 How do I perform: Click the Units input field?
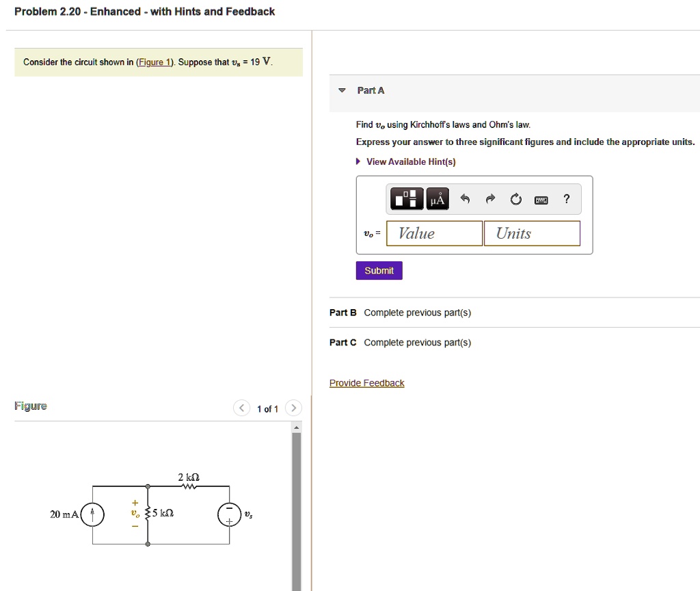(532, 233)
